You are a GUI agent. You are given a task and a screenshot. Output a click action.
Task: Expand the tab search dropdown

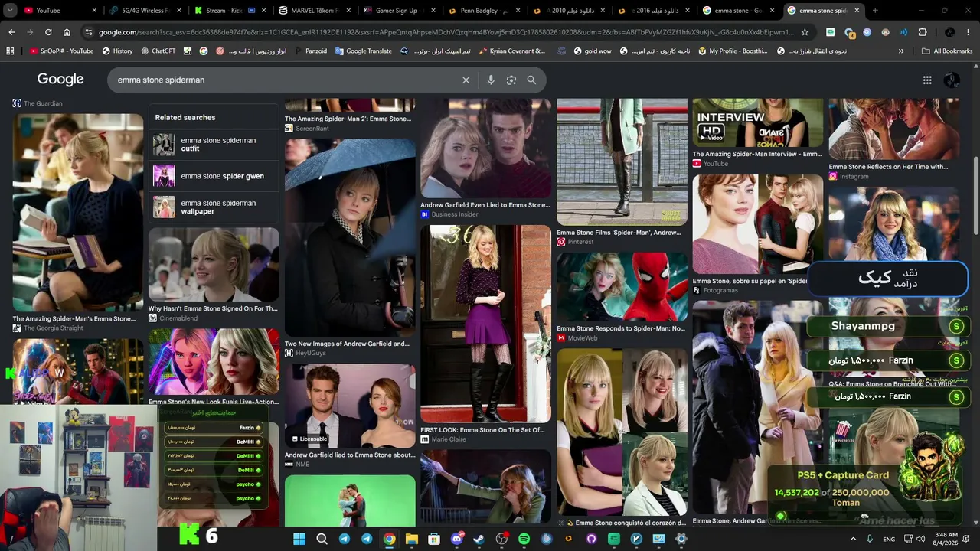[10, 11]
